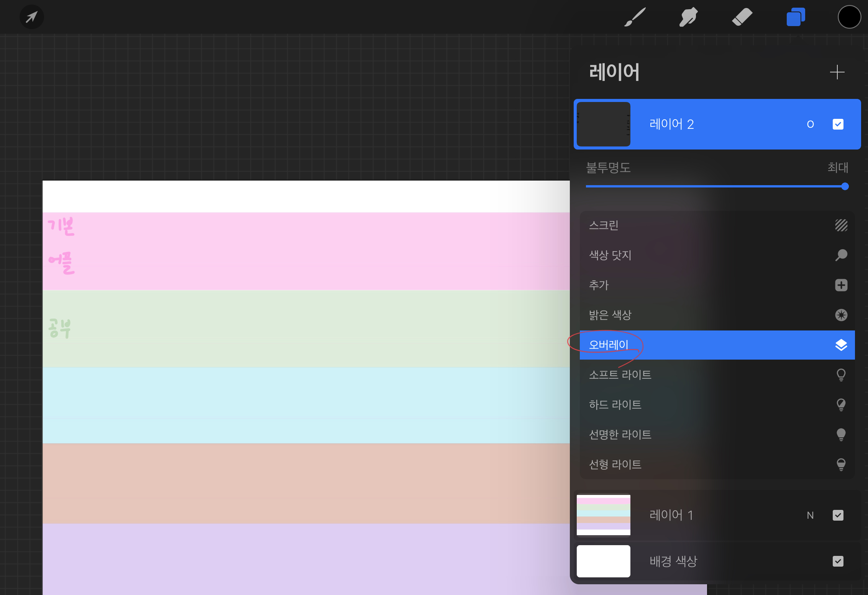Hide 레이어 1 using its checkbox
Image resolution: width=868 pixels, height=595 pixels.
[x=838, y=515]
